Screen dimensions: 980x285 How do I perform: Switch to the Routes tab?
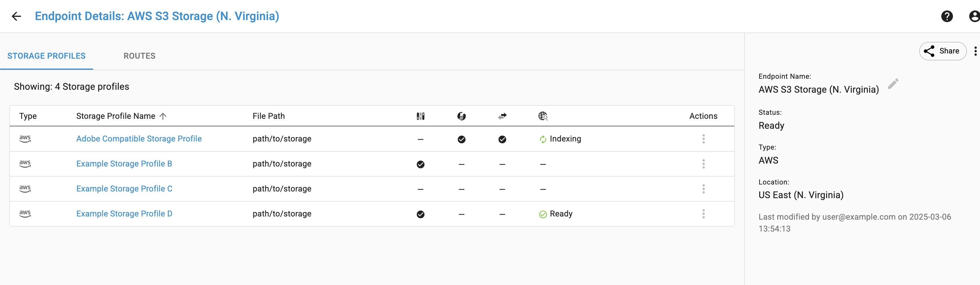(139, 56)
